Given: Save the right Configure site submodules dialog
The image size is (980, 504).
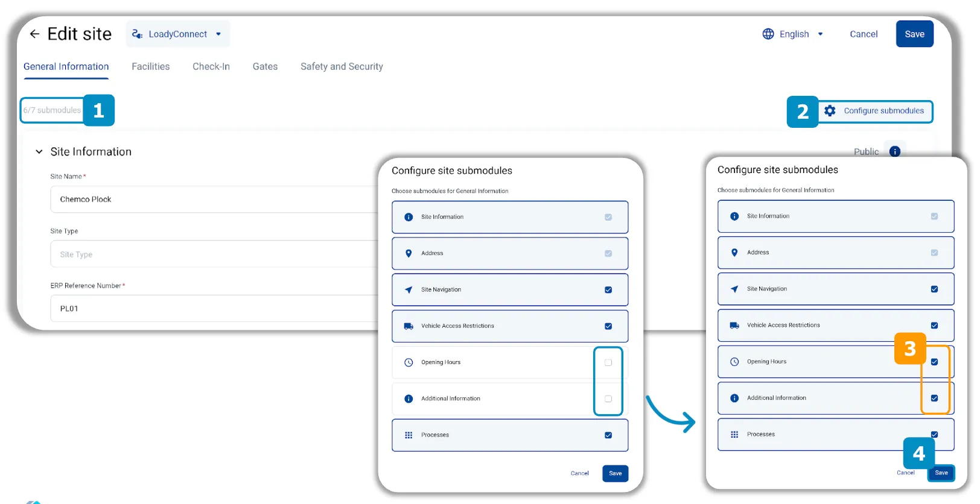Looking at the screenshot, I should coord(941,473).
